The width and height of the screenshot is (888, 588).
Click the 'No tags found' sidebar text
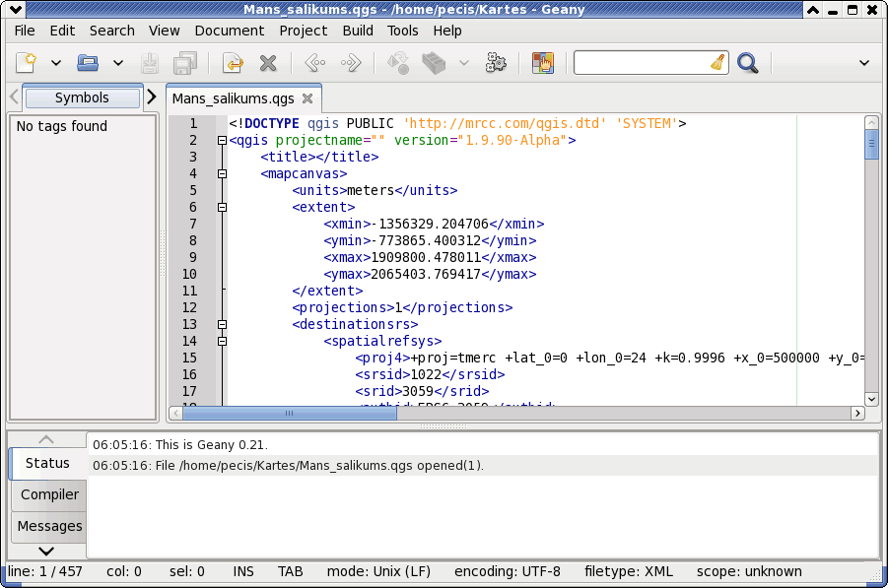(x=62, y=126)
